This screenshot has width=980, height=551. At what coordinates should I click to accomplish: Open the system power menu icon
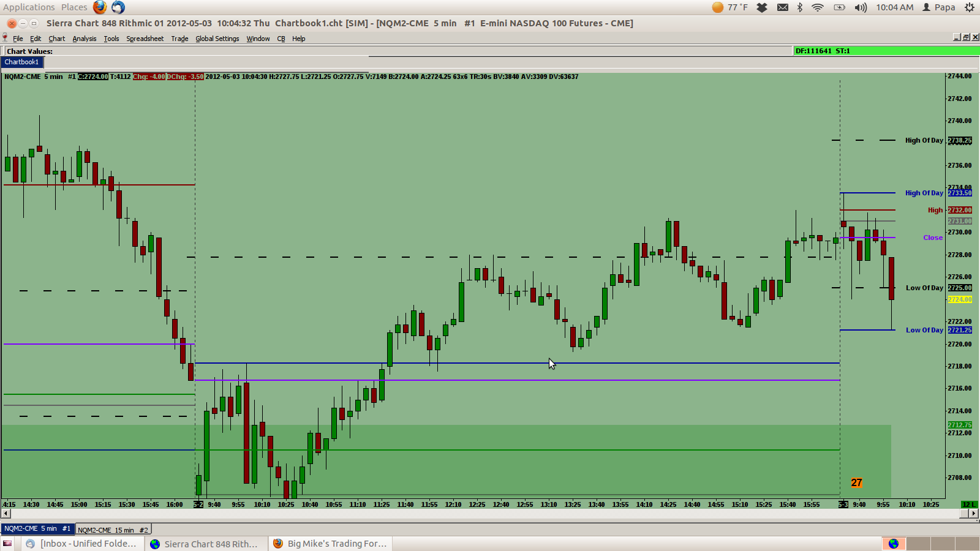point(970,7)
